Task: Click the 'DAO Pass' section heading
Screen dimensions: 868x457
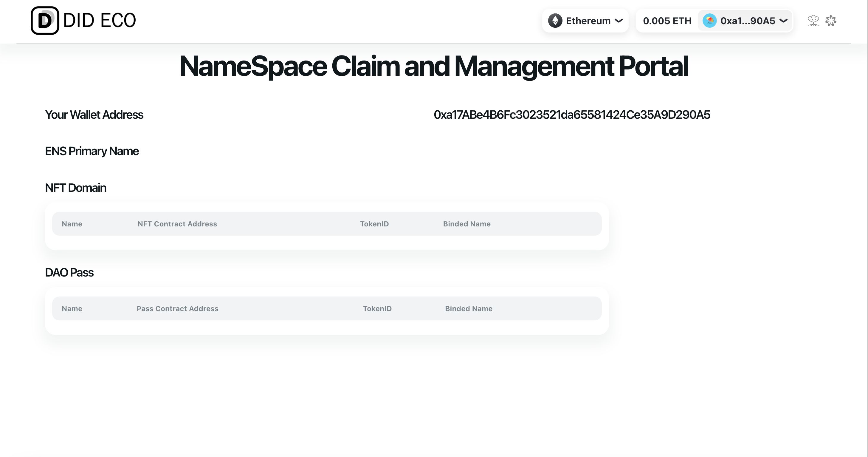Action: click(x=69, y=273)
